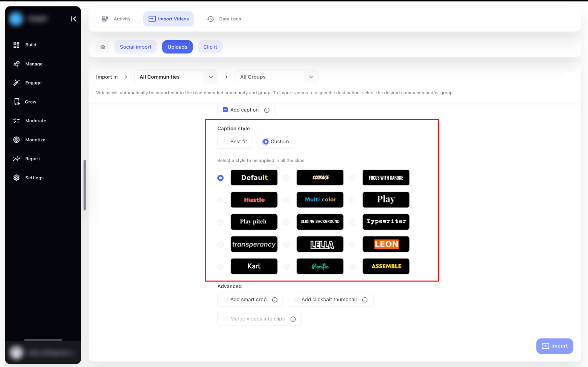Enable the Add smart crop checkbox
The height and width of the screenshot is (367, 588).
(x=225, y=299)
